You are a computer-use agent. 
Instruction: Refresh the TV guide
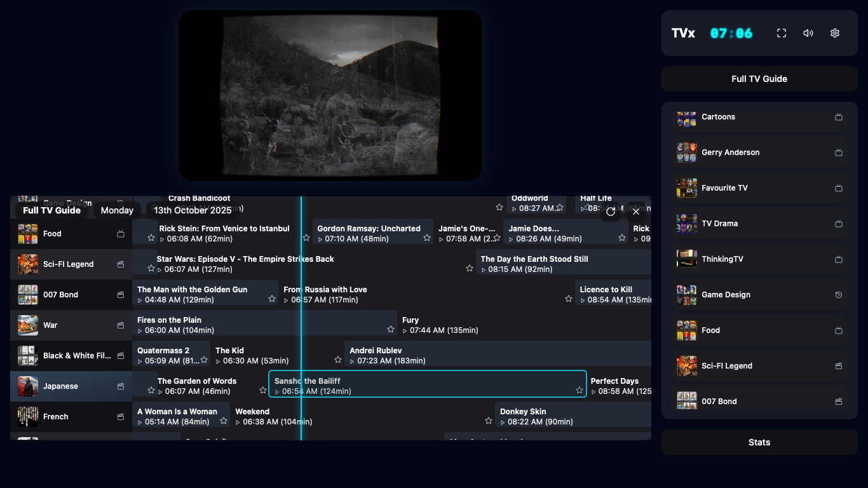click(611, 212)
